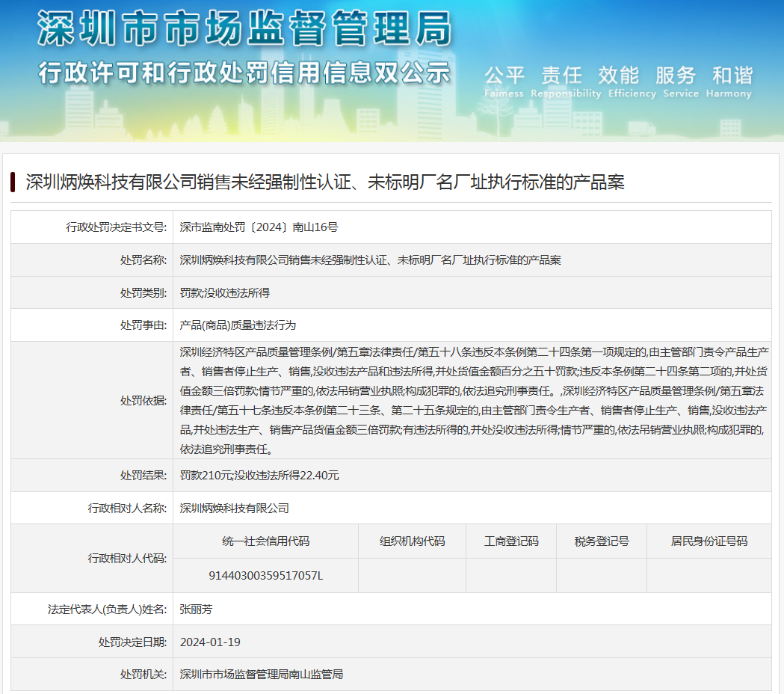Click the dark red bar beside page heading
This screenshot has width=784, height=694.
(x=13, y=182)
